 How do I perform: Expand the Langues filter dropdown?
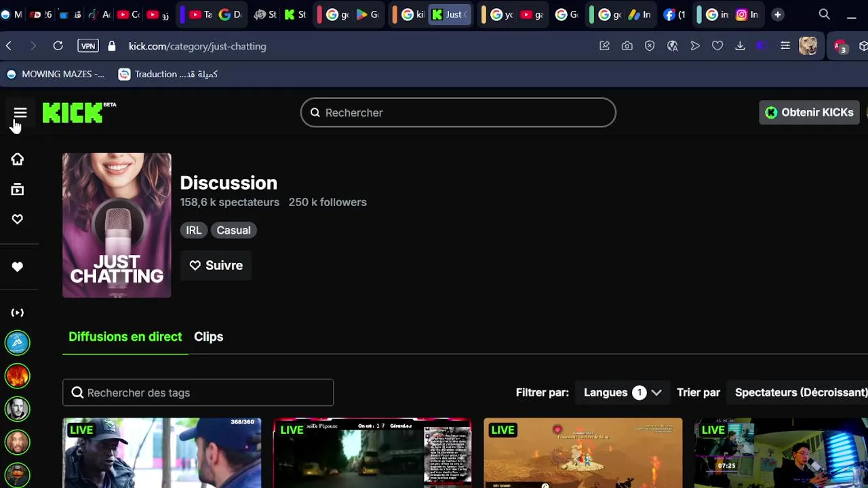click(623, 392)
